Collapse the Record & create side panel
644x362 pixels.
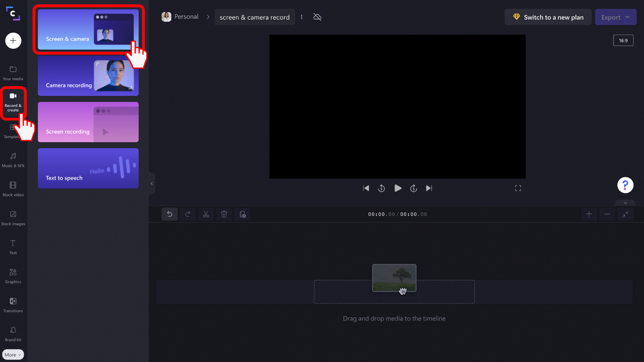(152, 183)
